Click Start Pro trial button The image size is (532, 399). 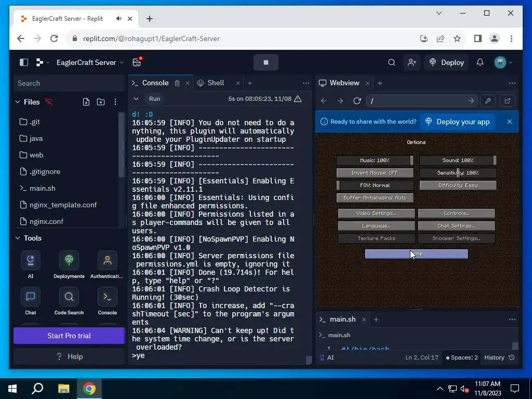(x=69, y=336)
